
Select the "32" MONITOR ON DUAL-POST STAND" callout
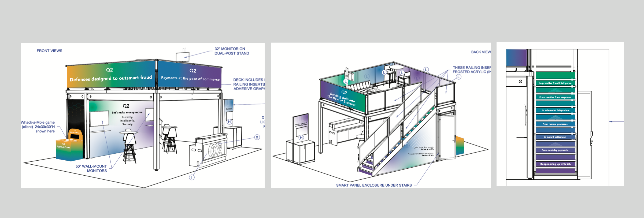point(232,51)
